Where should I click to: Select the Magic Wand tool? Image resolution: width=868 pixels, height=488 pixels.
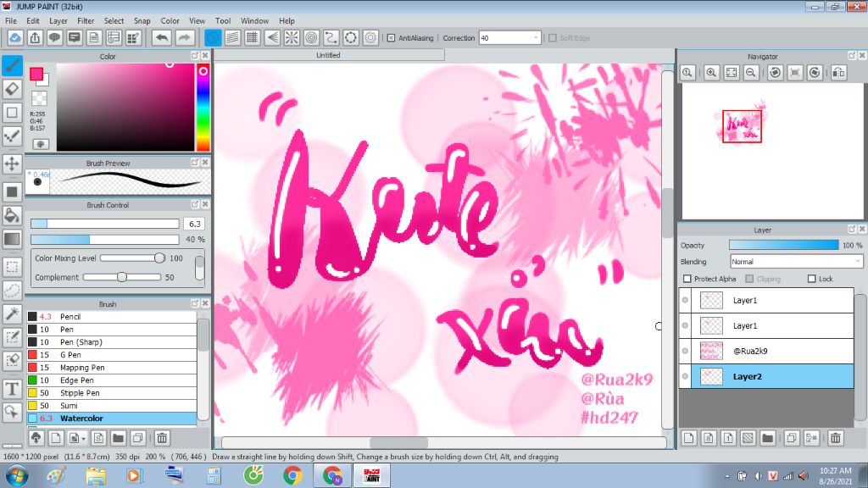[12, 313]
